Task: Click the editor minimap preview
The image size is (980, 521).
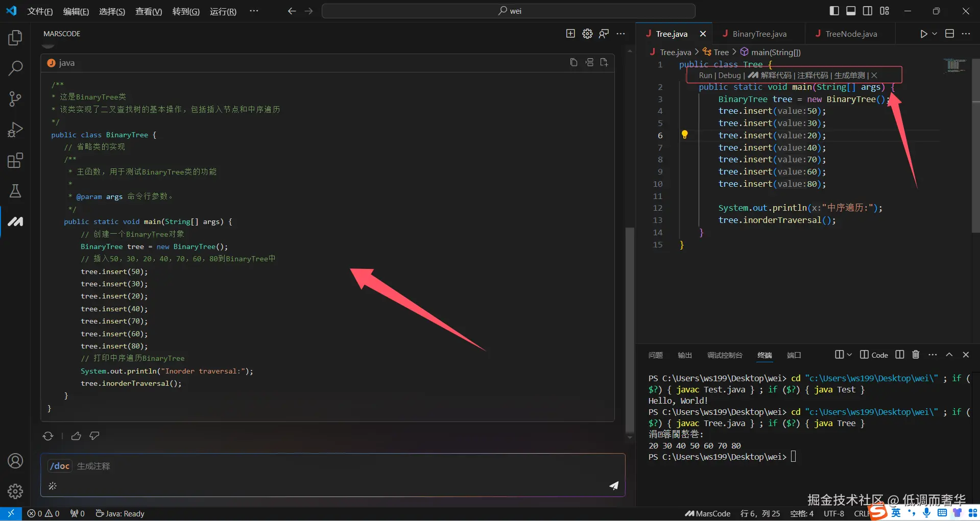Action: tap(954, 65)
